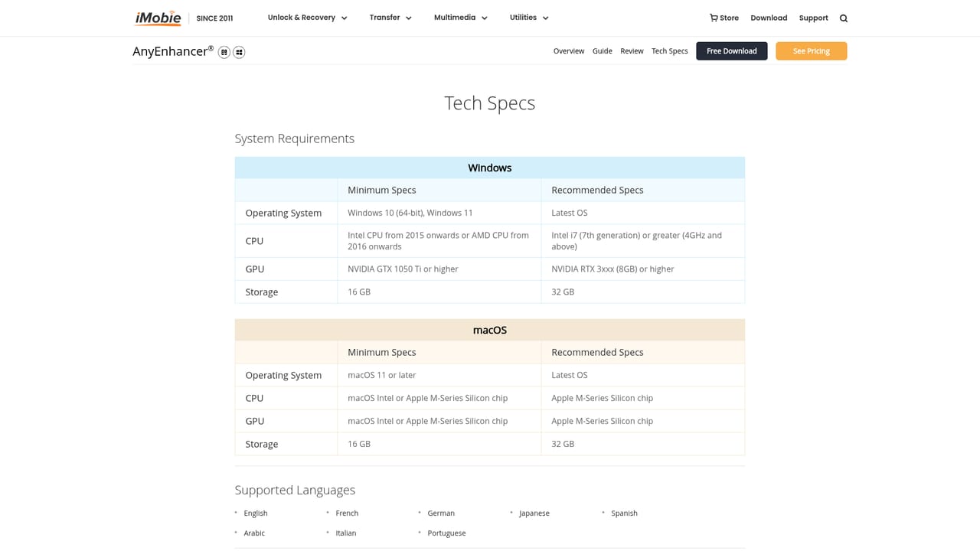Select the French language entry
The height and width of the screenshot is (551, 980).
[x=347, y=514]
